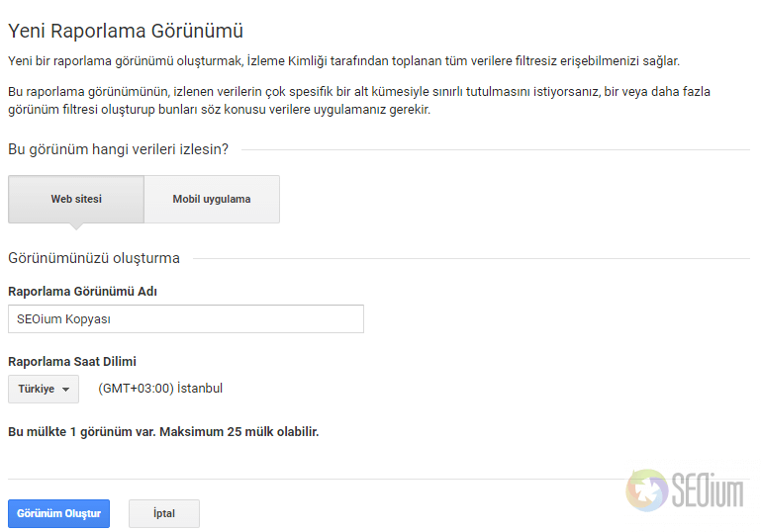The width and height of the screenshot is (761, 532).
Task: Click 'Bu görünüm hangi verileri izlesin?' heading
Action: point(118,149)
